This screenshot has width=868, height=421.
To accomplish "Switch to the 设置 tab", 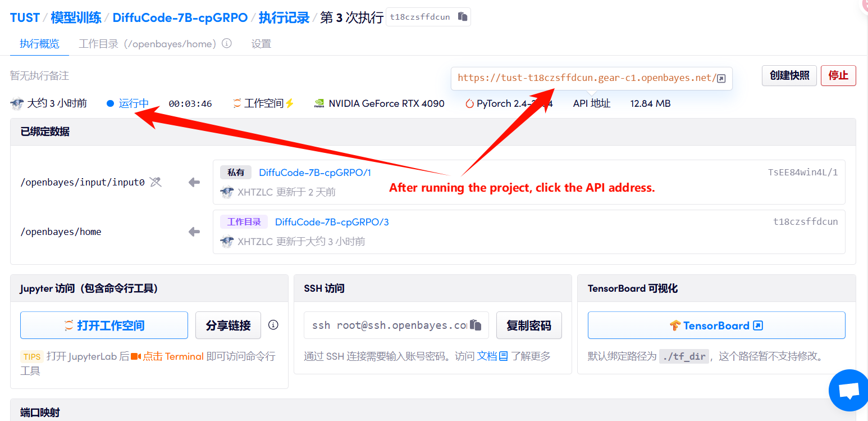I will pyautogui.click(x=261, y=44).
